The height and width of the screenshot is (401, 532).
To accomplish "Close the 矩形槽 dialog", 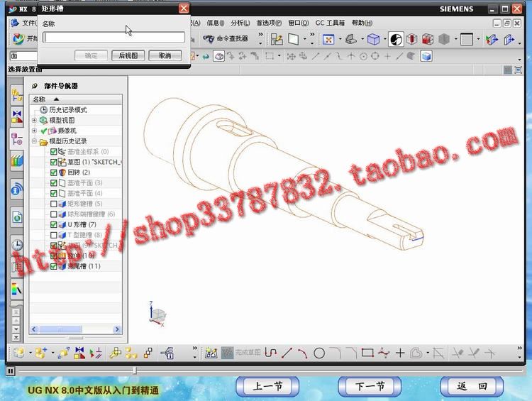I will tap(184, 8).
